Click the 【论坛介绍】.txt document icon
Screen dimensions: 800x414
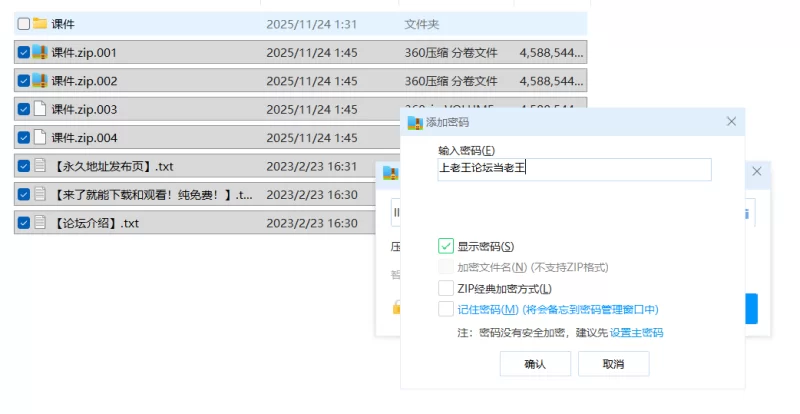click(40, 223)
